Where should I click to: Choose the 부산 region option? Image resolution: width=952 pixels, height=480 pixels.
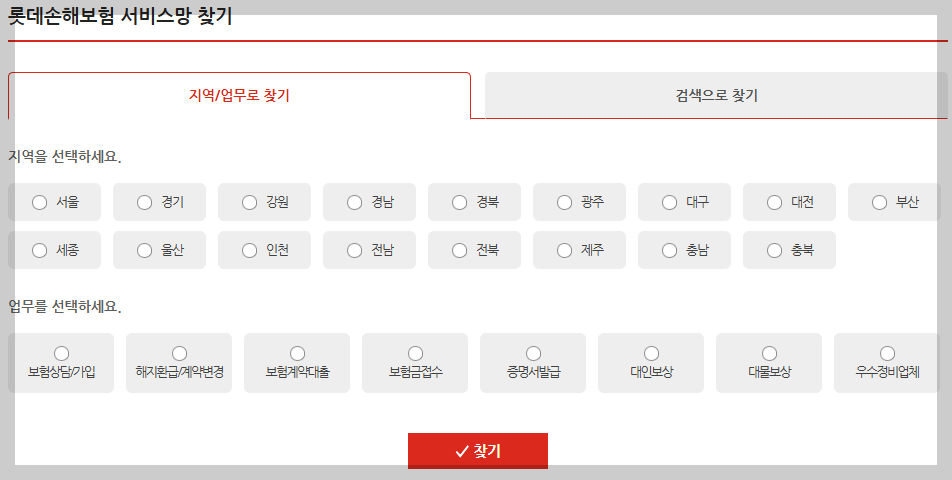(880, 202)
